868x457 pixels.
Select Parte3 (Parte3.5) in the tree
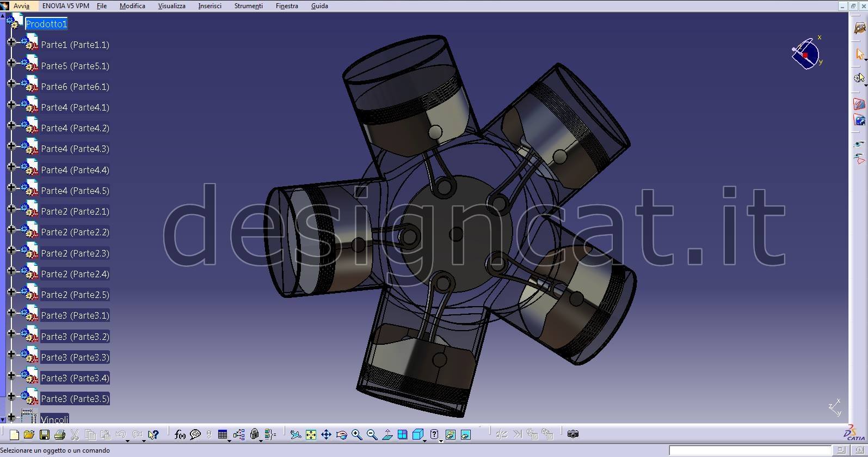[75, 399]
